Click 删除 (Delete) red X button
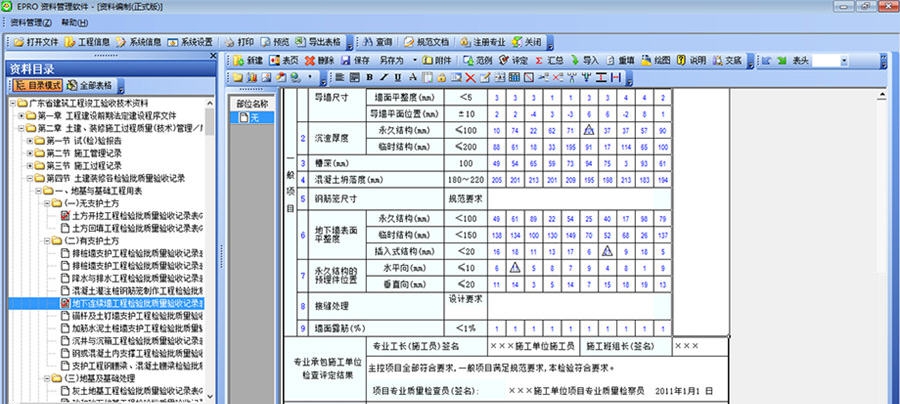This screenshot has width=900, height=404. click(x=319, y=60)
